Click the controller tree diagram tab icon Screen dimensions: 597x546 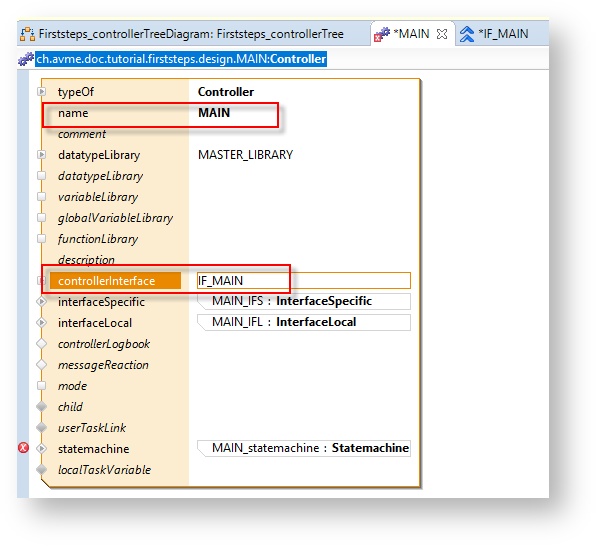(x=27, y=34)
